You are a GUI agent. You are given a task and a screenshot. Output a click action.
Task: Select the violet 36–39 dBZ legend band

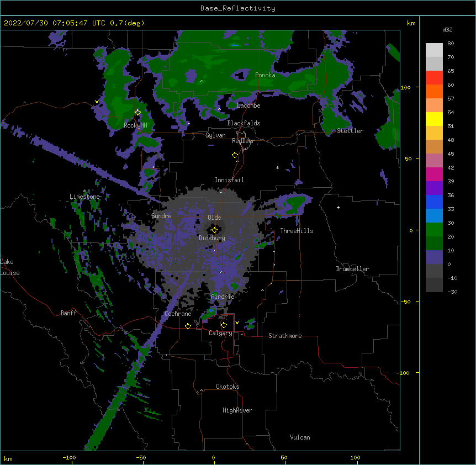(434, 188)
